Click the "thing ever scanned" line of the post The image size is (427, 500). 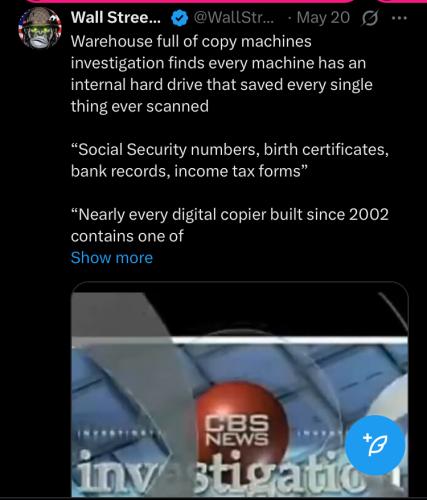[x=140, y=107]
